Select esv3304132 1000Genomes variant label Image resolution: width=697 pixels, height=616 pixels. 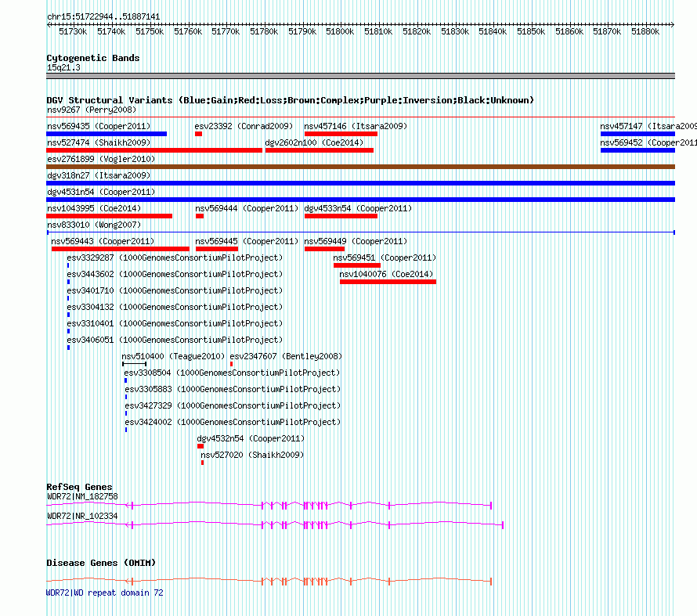(x=175, y=307)
